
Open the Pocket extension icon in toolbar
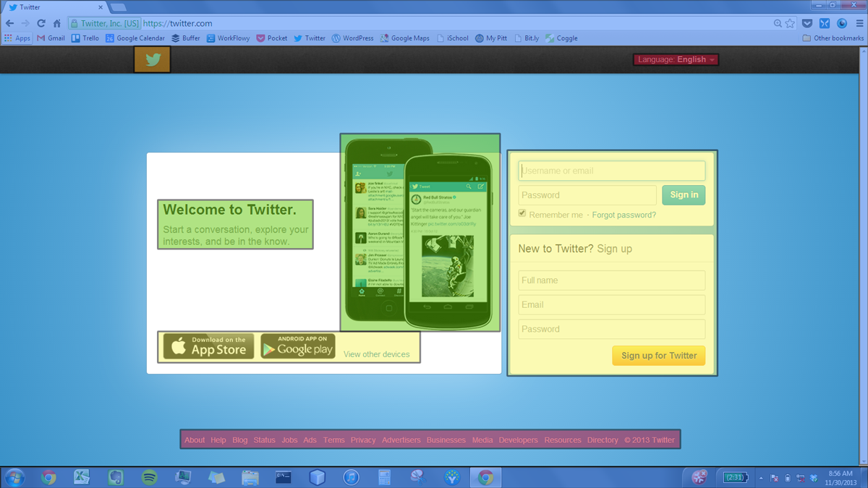807,23
